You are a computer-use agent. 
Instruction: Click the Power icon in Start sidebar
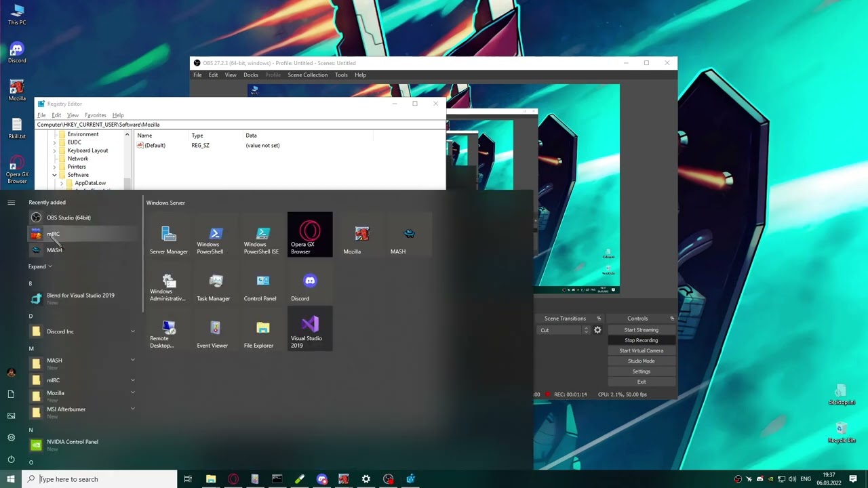(11, 459)
